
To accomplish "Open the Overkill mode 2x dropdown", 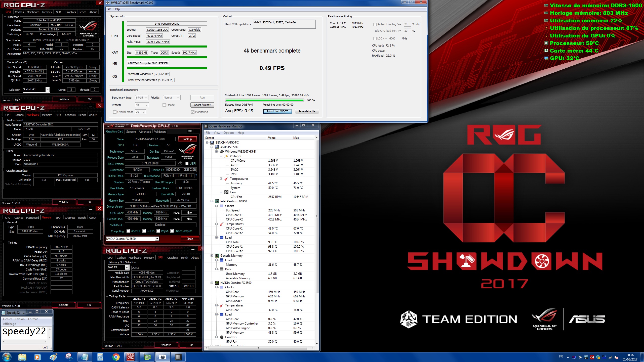I will 140,112.
